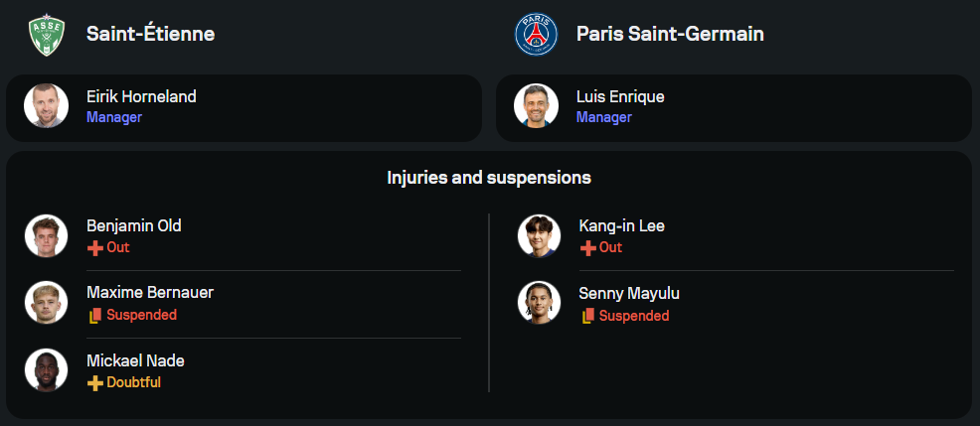View Eirik Horneland's manager profile
This screenshot has height=426, width=980.
pos(141,96)
